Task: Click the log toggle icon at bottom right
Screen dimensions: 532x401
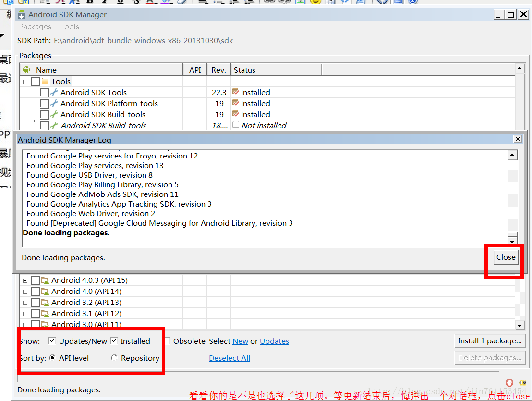Action: 522,383
